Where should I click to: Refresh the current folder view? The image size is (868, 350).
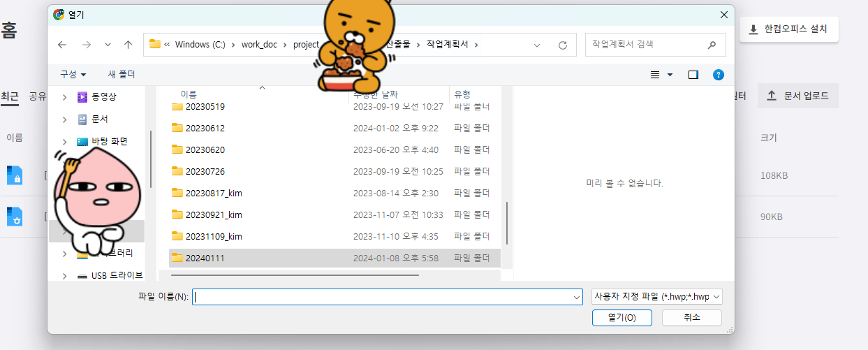563,45
